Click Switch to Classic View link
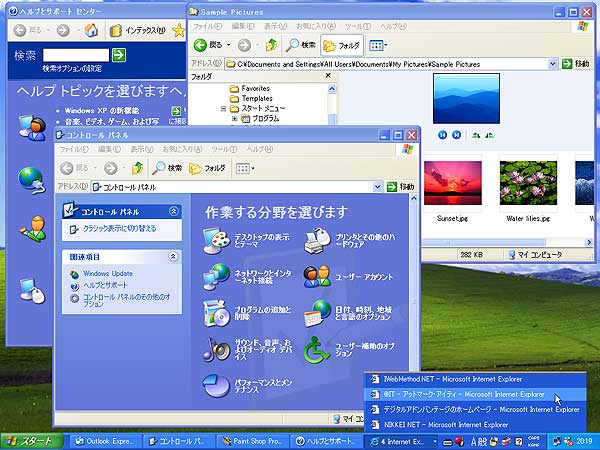The width and height of the screenshot is (600, 450). point(120,228)
